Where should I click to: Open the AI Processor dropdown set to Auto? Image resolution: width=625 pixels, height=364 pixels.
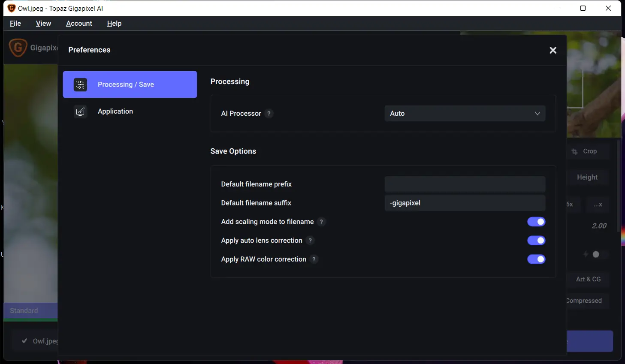click(x=465, y=114)
